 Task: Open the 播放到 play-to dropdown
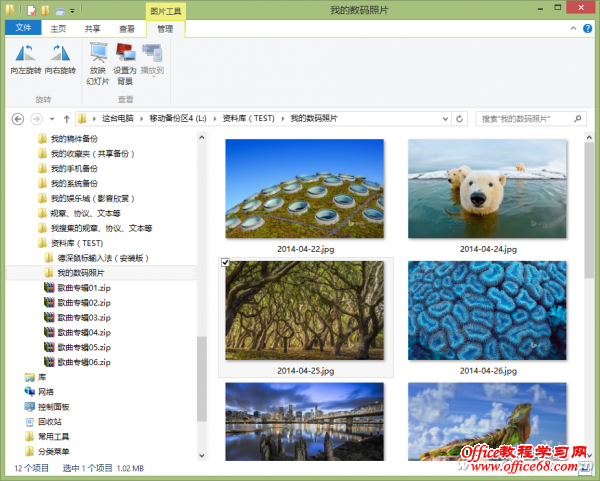(x=152, y=60)
